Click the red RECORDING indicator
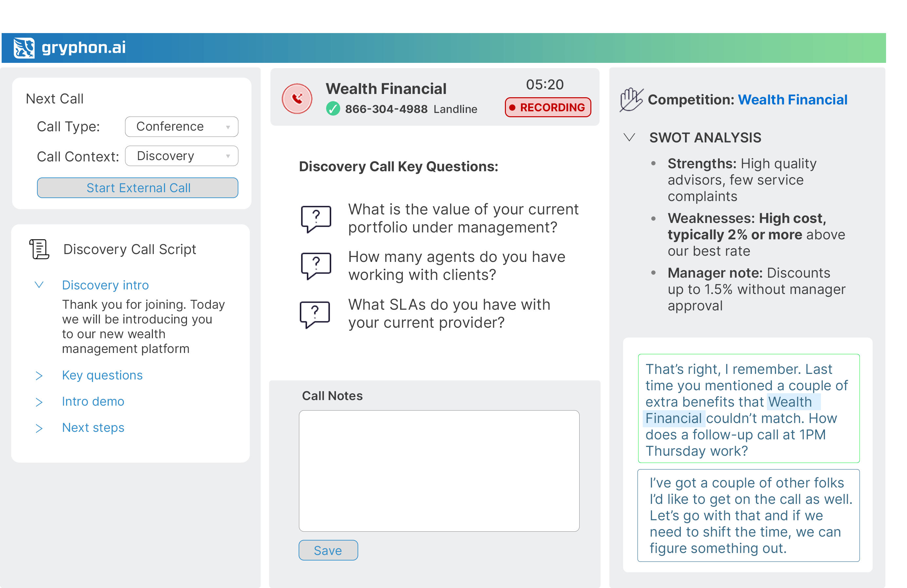The image size is (907, 588). tap(547, 107)
